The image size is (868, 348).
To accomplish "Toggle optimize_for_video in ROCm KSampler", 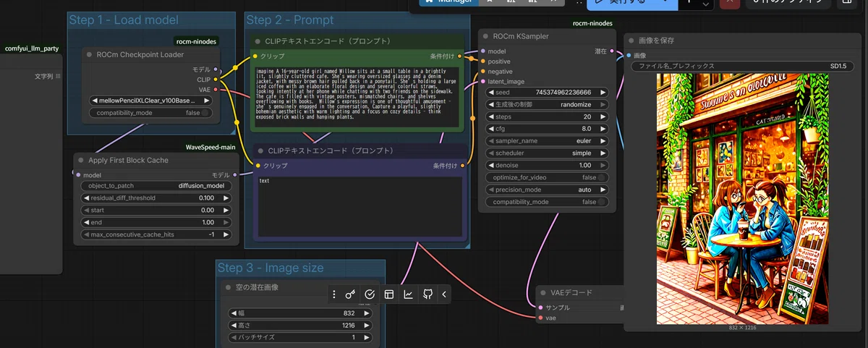I will point(547,177).
